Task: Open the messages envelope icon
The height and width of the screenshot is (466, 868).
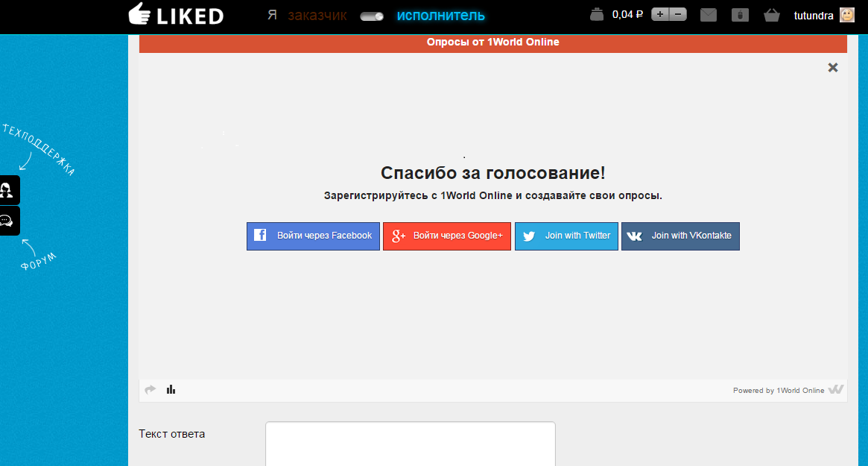Action: pos(709,15)
